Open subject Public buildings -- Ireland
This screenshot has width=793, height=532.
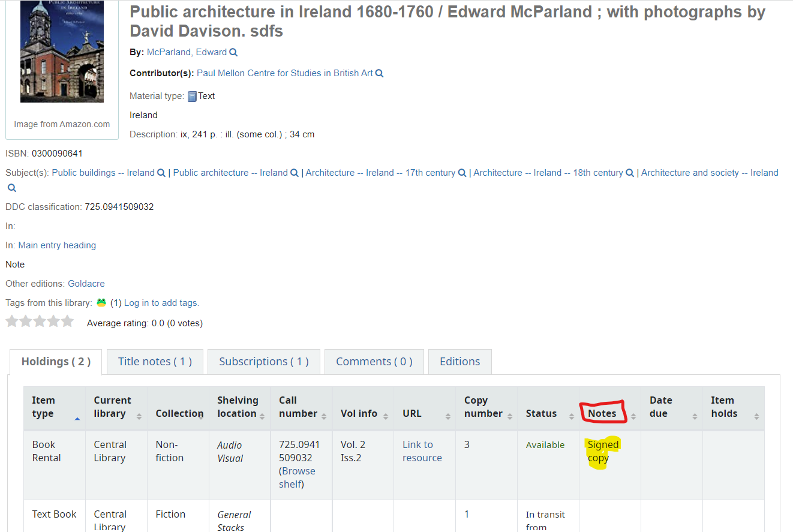coord(103,173)
